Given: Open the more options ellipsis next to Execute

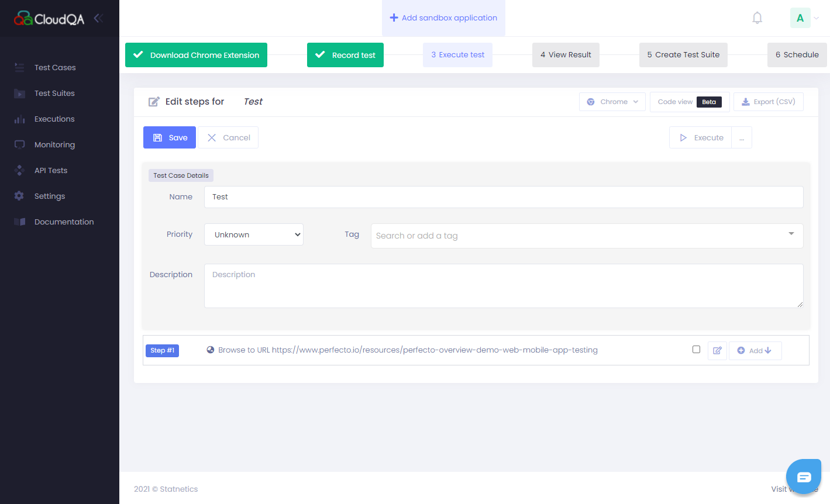Looking at the screenshot, I should pyautogui.click(x=742, y=137).
